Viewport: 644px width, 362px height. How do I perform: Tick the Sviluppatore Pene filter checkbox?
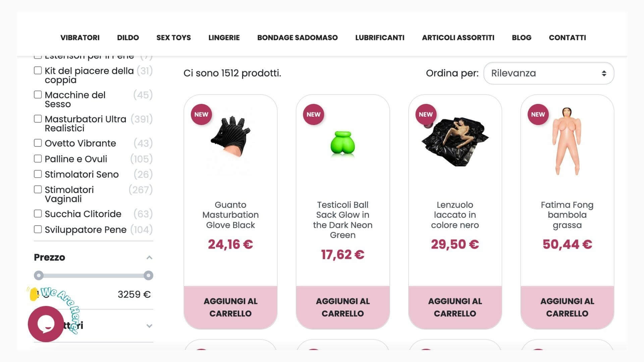[38, 229]
